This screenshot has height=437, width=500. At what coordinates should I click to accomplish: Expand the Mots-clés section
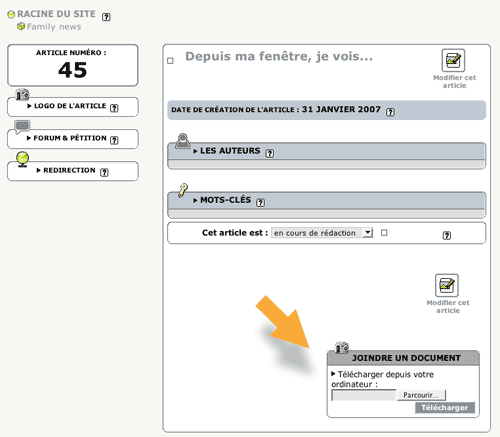click(x=222, y=200)
